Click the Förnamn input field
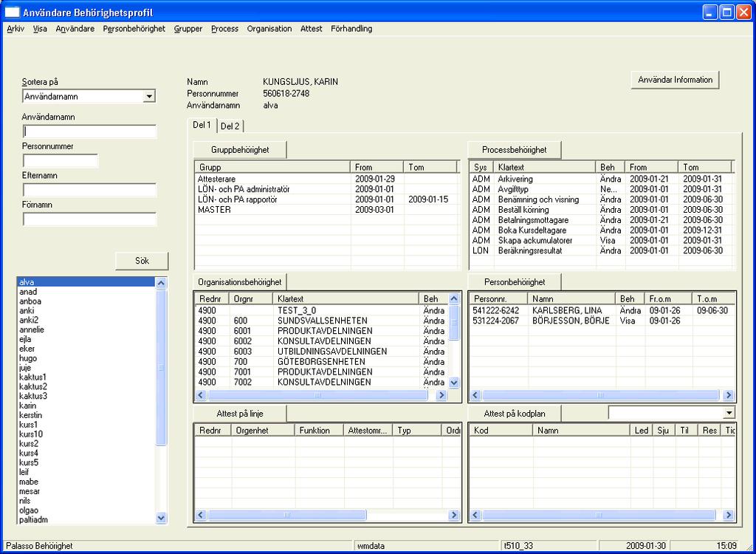Image resolution: width=756 pixels, height=554 pixels. (89, 219)
